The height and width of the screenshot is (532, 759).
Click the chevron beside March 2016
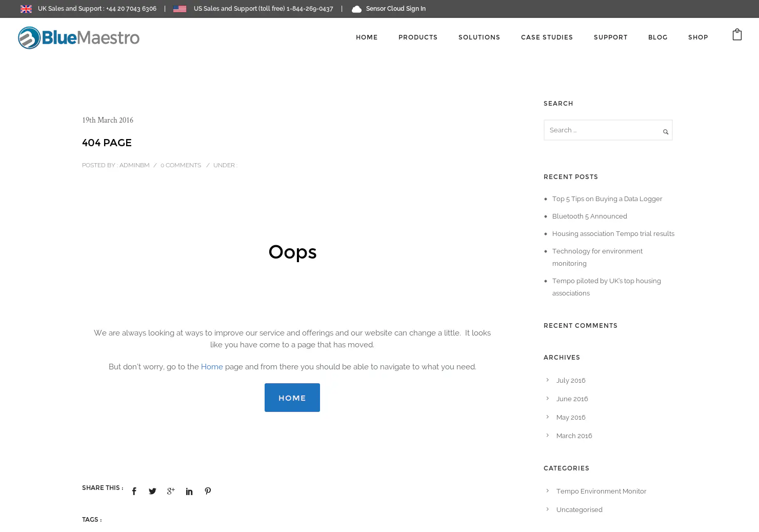(x=547, y=436)
